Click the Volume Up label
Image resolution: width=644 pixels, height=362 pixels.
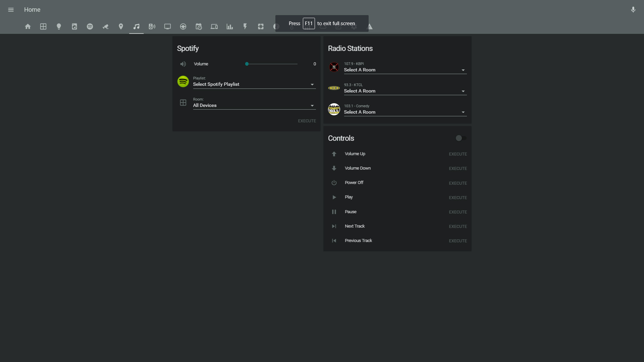(x=355, y=154)
